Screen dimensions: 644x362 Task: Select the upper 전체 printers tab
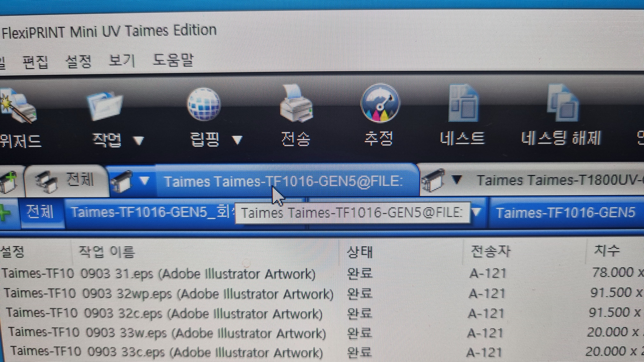coord(67,181)
